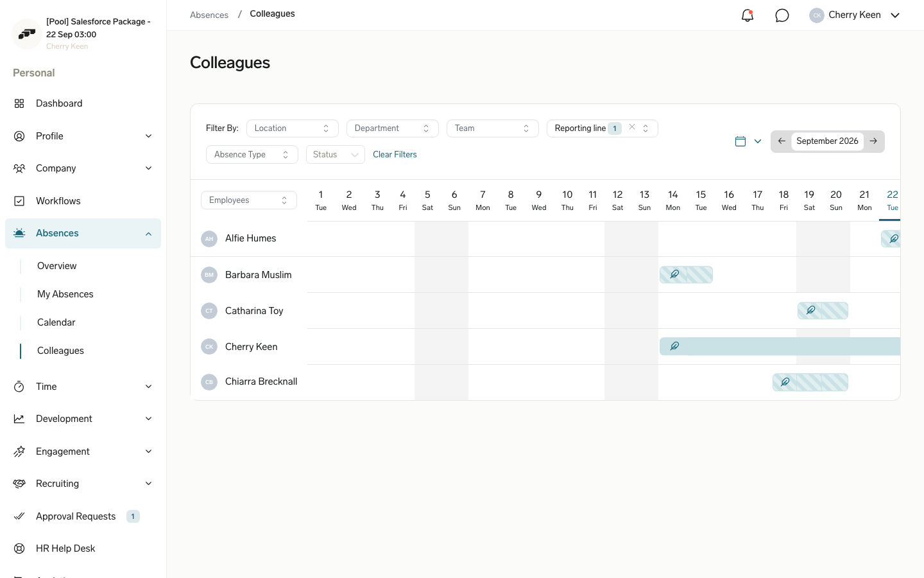Click Cherry Keen's absence bar icon
924x578 pixels.
(674, 346)
